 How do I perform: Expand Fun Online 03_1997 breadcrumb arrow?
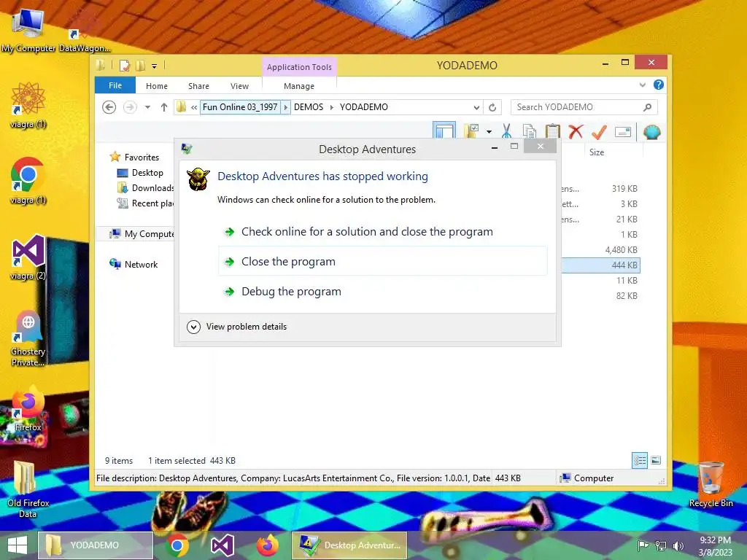[x=286, y=107]
